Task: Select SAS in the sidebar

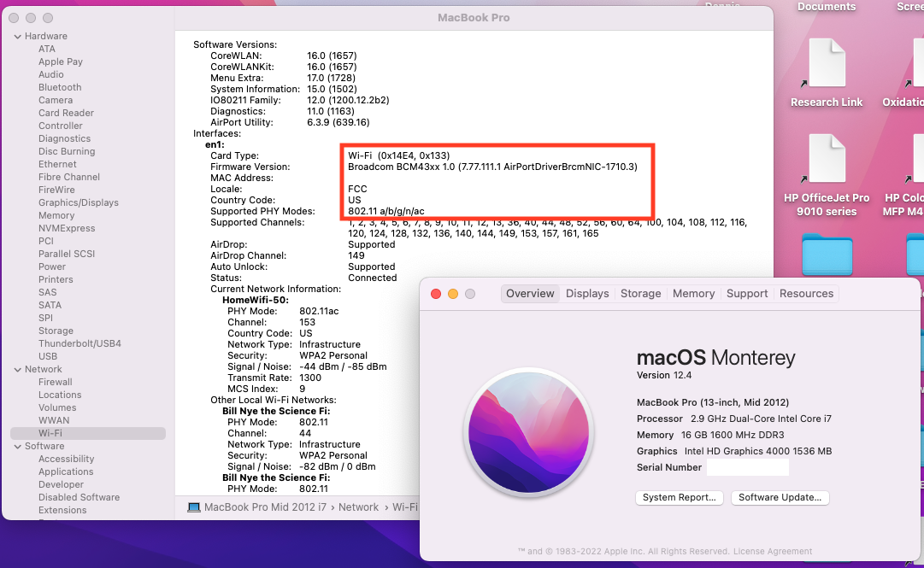Action: click(48, 292)
